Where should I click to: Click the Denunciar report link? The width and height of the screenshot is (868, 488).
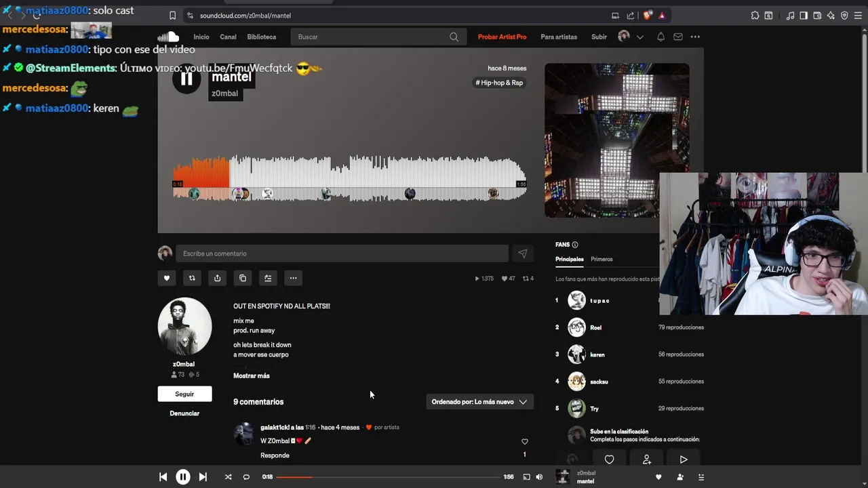point(184,413)
